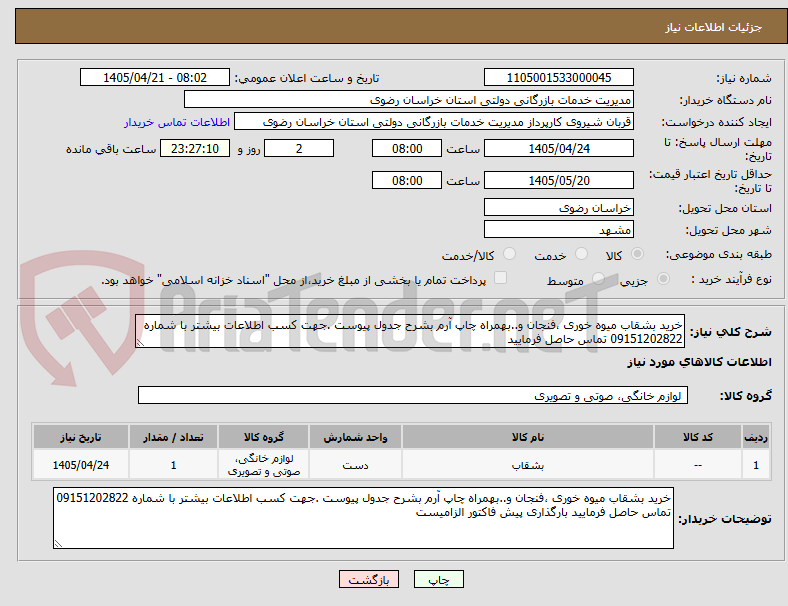The image size is (788, 606).
Task: Click the گروه کالا column header in table
Action: [263, 437]
